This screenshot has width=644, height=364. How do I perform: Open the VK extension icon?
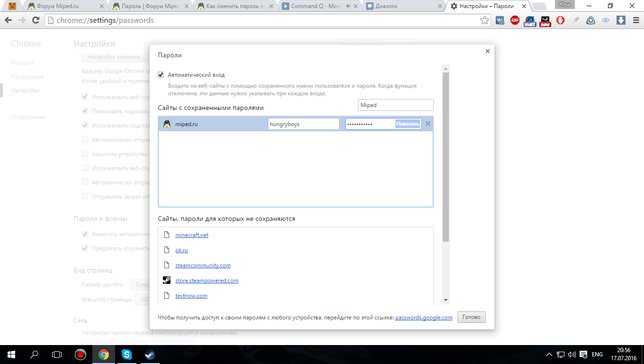(500, 20)
